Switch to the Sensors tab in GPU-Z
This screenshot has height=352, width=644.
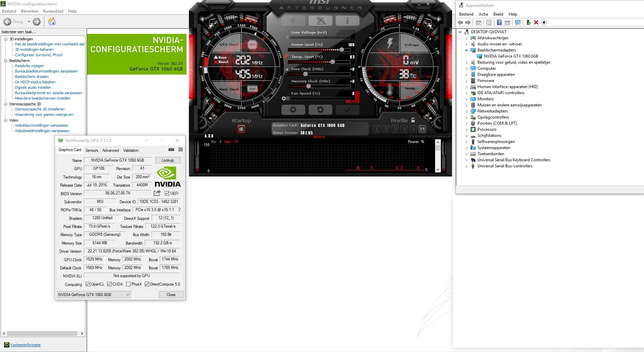[92, 150]
